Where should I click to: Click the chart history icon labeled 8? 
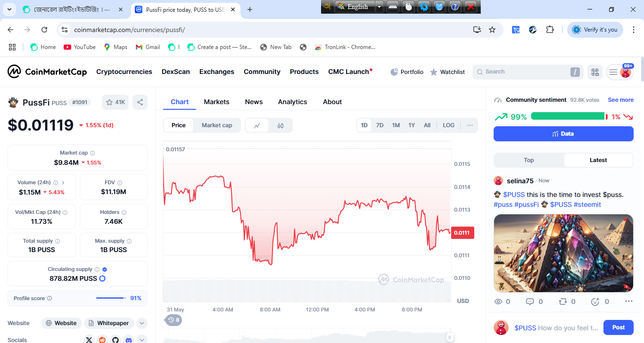point(173,320)
